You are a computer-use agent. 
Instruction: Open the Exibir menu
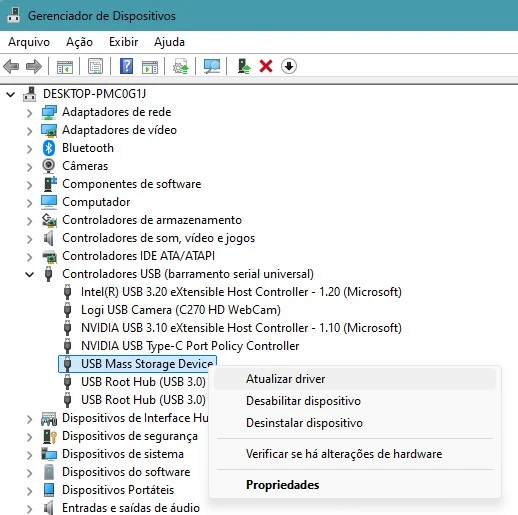coord(123,42)
